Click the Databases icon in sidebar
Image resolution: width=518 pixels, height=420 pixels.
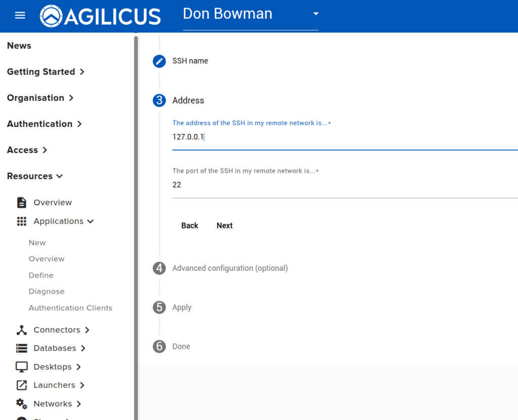coord(22,348)
